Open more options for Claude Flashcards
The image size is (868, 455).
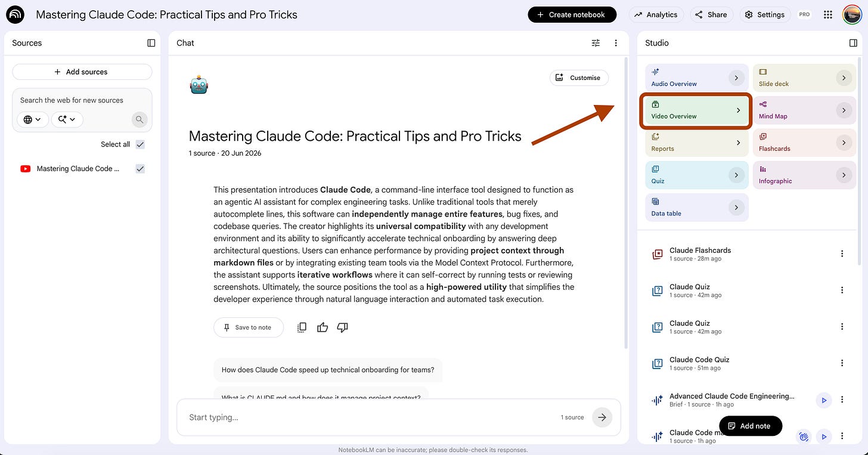tap(842, 254)
